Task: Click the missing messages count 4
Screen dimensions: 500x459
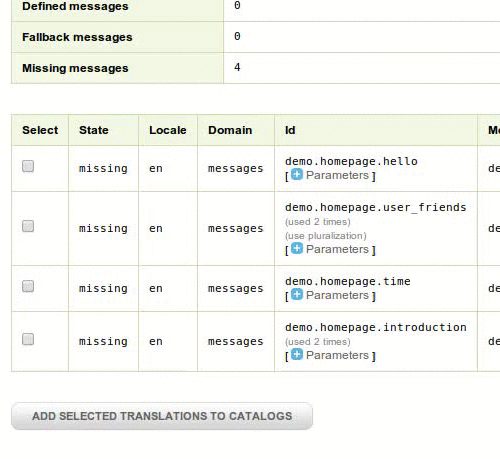Action: pos(237,67)
